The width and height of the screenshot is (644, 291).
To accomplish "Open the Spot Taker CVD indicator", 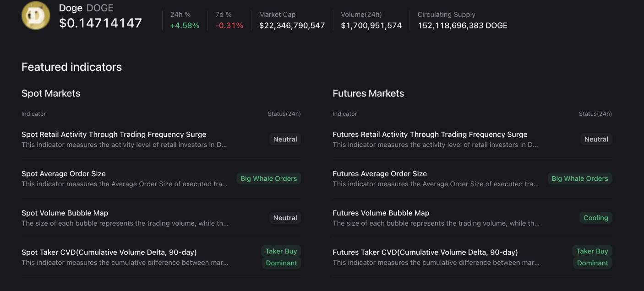I will pos(109,253).
